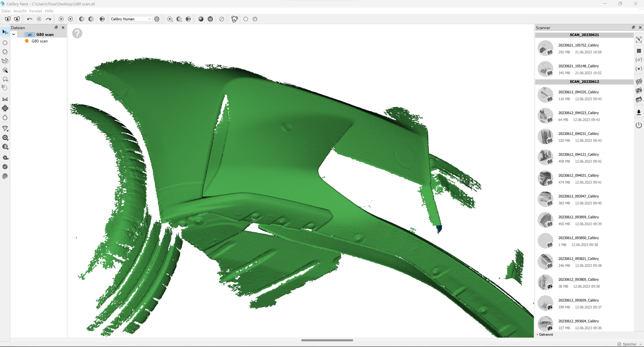Click the download icon in Scanner panel

click(x=639, y=112)
